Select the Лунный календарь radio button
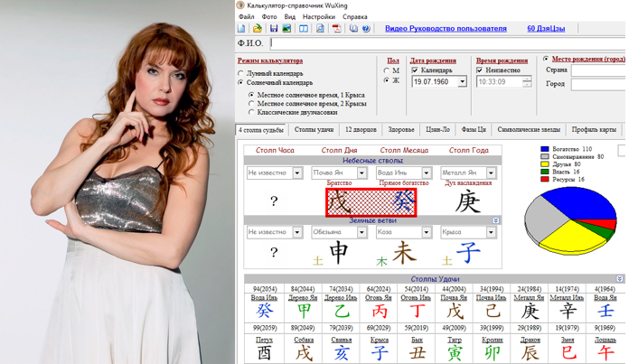629x364 pixels. pyautogui.click(x=240, y=73)
